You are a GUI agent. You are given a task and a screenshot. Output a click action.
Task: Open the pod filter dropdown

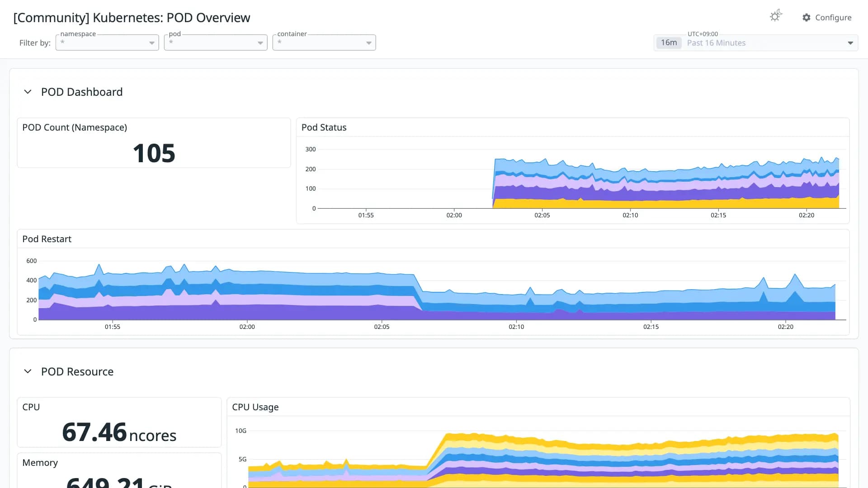coord(216,42)
